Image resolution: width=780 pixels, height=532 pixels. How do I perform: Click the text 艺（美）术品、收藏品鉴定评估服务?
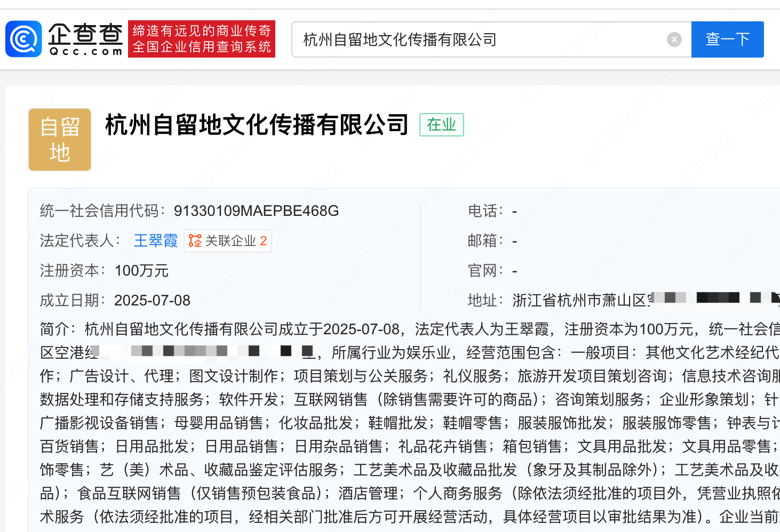tap(219, 470)
